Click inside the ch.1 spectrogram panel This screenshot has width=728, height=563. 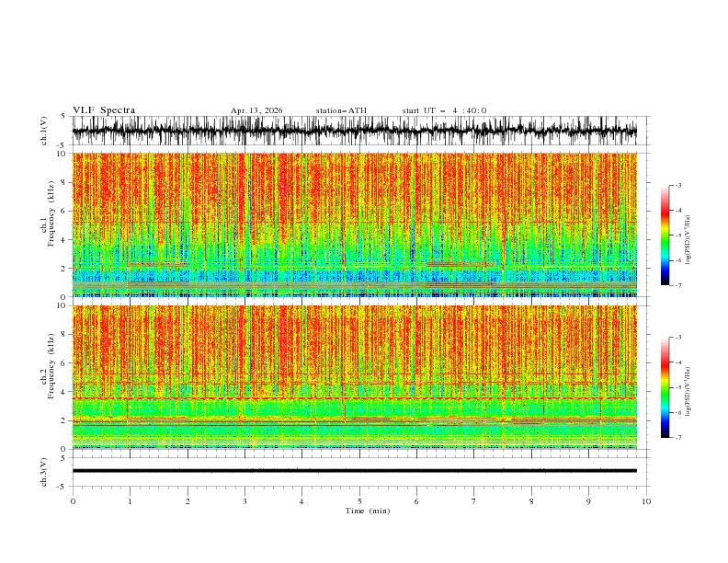point(355,224)
